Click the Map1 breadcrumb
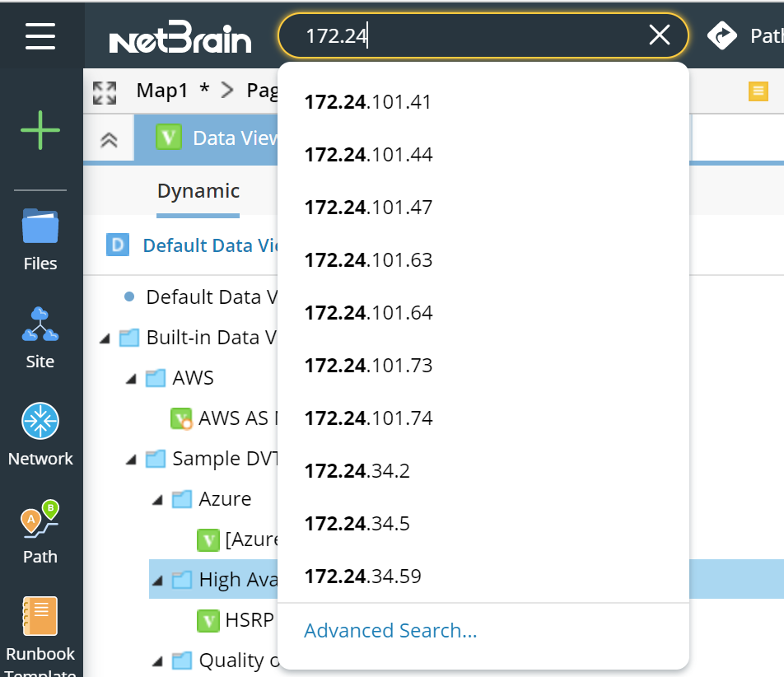This screenshot has width=784, height=677. tap(162, 91)
